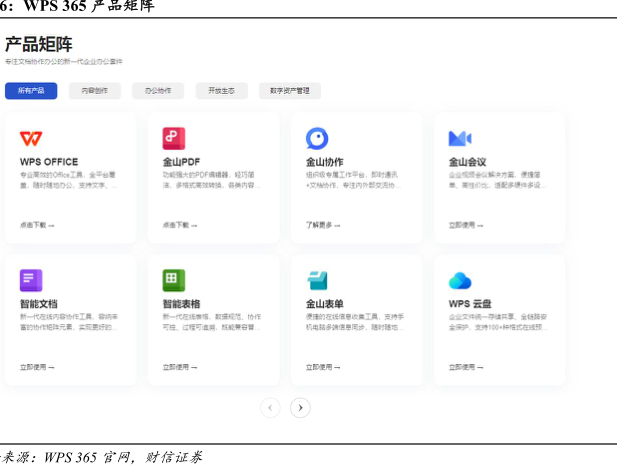
Task: Click 立即使用 under 金山会议
Action: 466,225
